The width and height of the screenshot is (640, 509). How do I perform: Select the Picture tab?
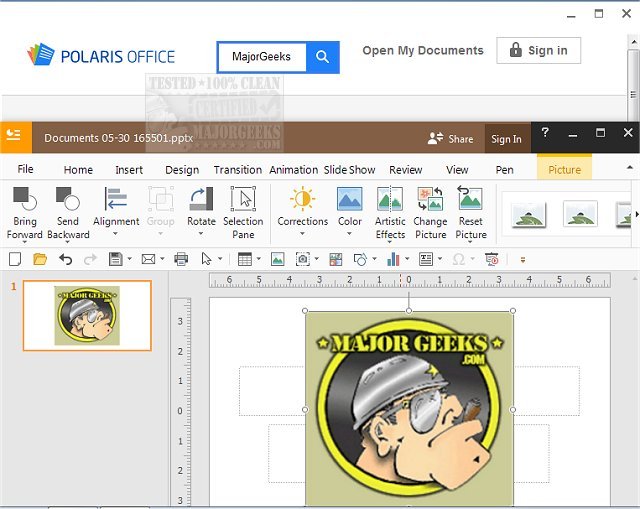pos(564,169)
